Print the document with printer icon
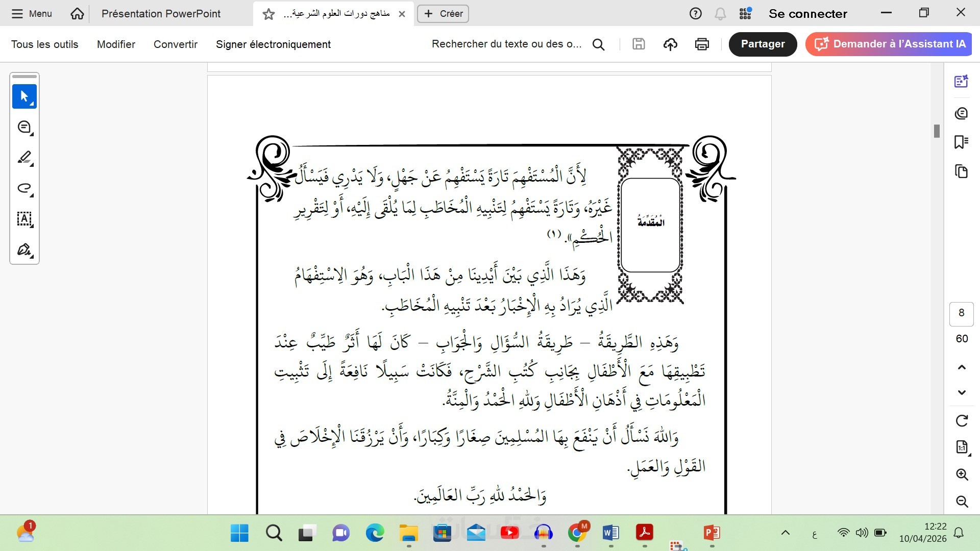 (x=702, y=44)
